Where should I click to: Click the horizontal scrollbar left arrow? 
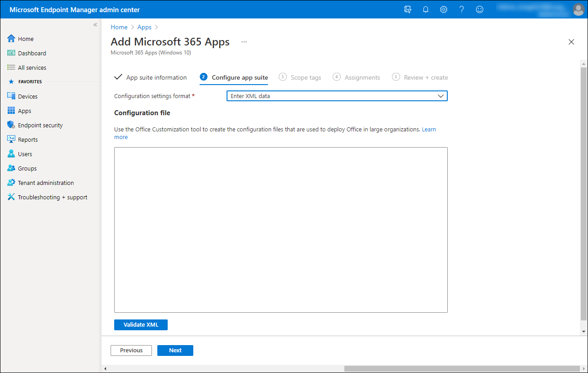click(105, 369)
